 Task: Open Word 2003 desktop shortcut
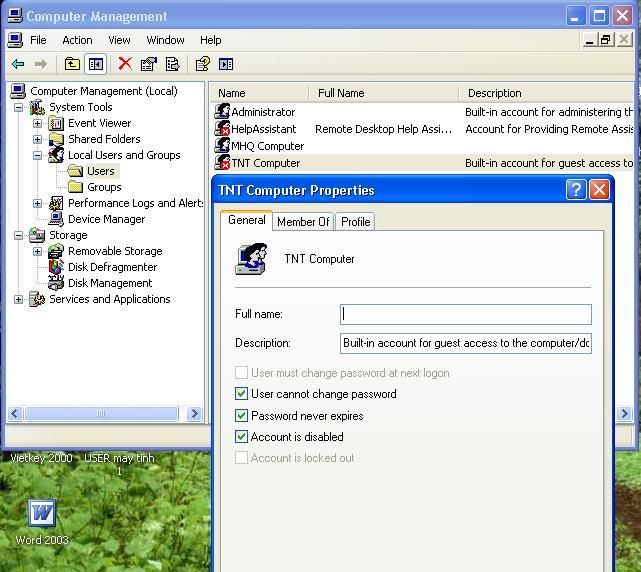[x=41, y=514]
